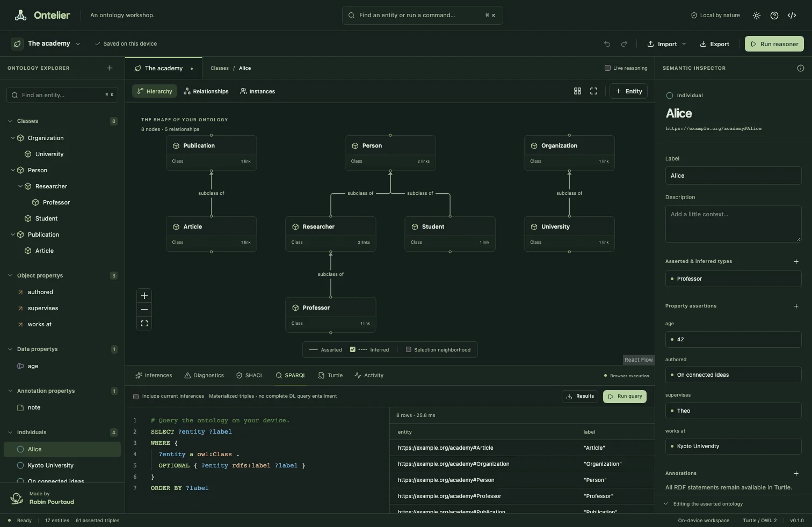Uncheck the Inferred edges checkbox

tap(353, 349)
